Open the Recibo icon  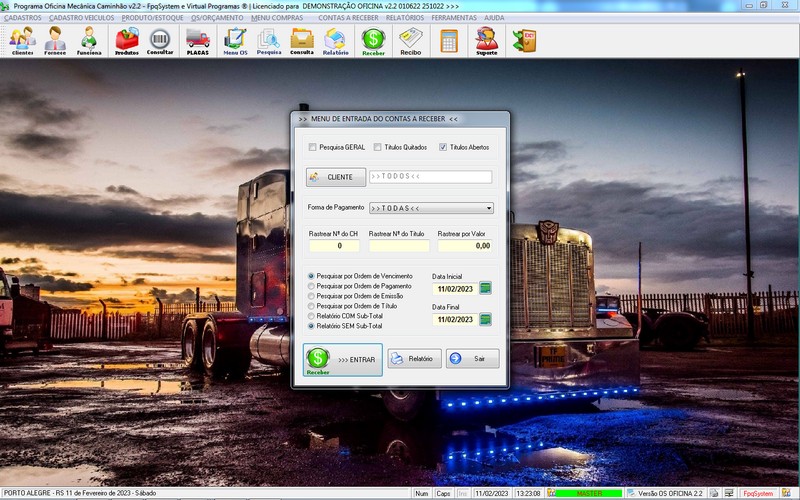tap(411, 40)
